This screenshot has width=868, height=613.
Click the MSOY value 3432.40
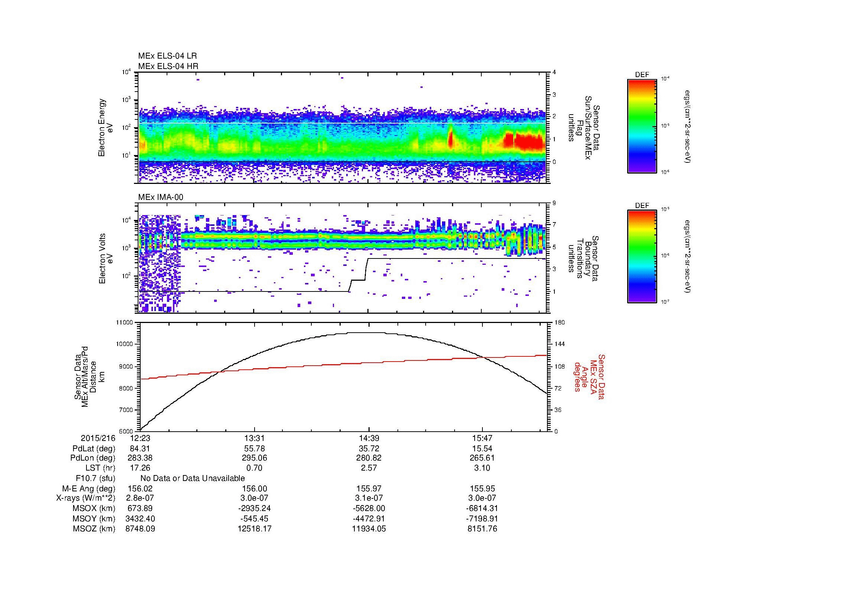coord(140,518)
